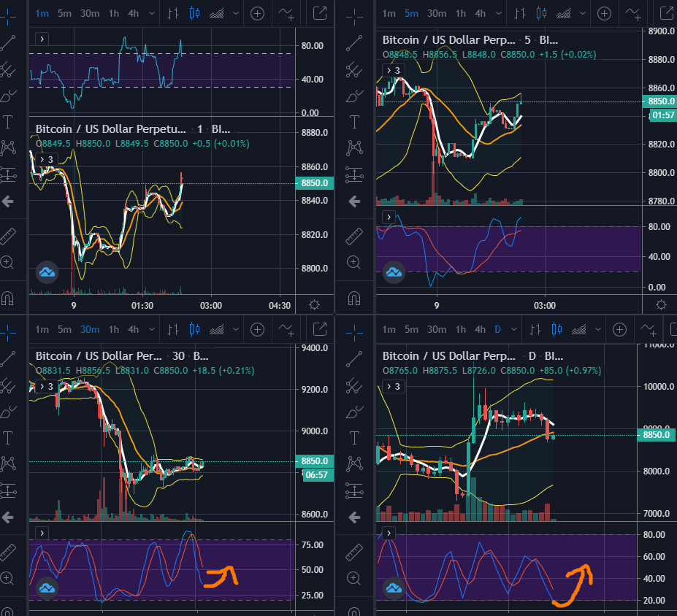Screen dimensions: 677x616
Task: Select the ruler measure tool in 1-minute chart
Action: 8,236
